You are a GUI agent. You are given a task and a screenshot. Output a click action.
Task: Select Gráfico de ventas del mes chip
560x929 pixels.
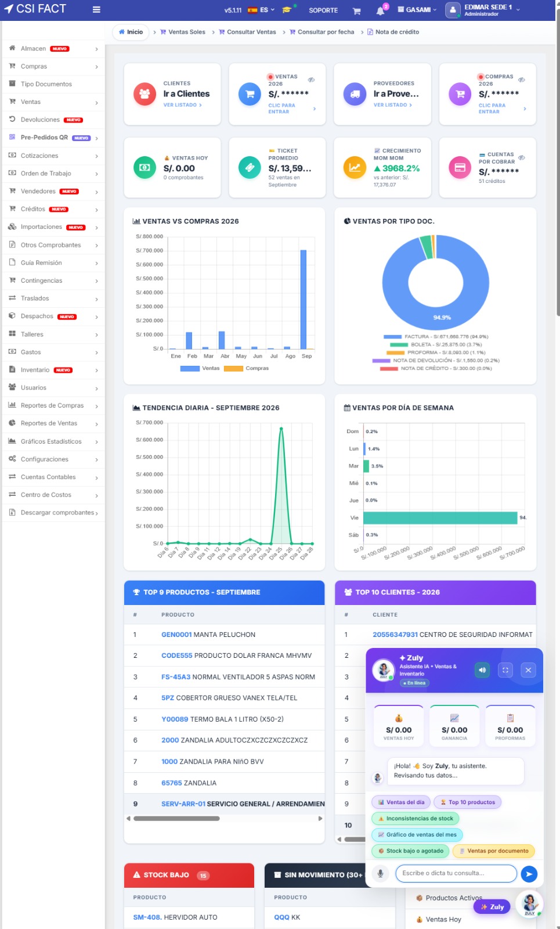pos(417,835)
